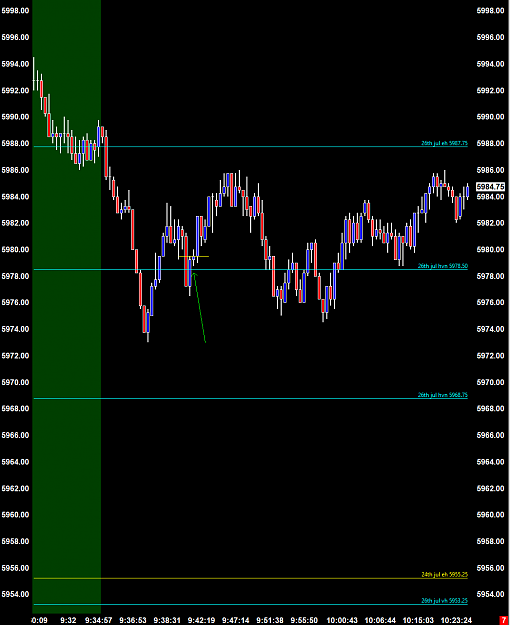Click the 10:15:03 time axis label

pos(418,621)
